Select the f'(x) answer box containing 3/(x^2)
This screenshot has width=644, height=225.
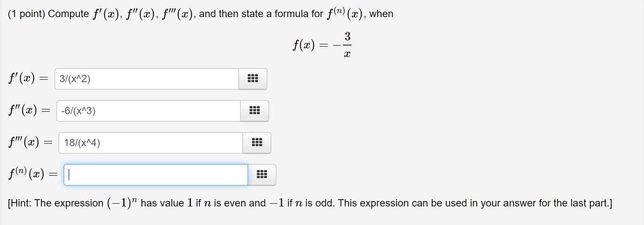145,79
